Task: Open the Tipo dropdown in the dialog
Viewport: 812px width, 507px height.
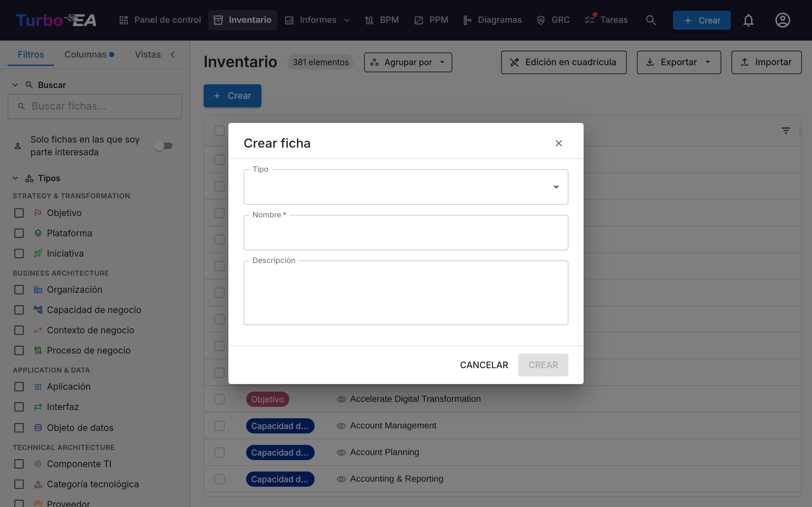Action: [406, 187]
